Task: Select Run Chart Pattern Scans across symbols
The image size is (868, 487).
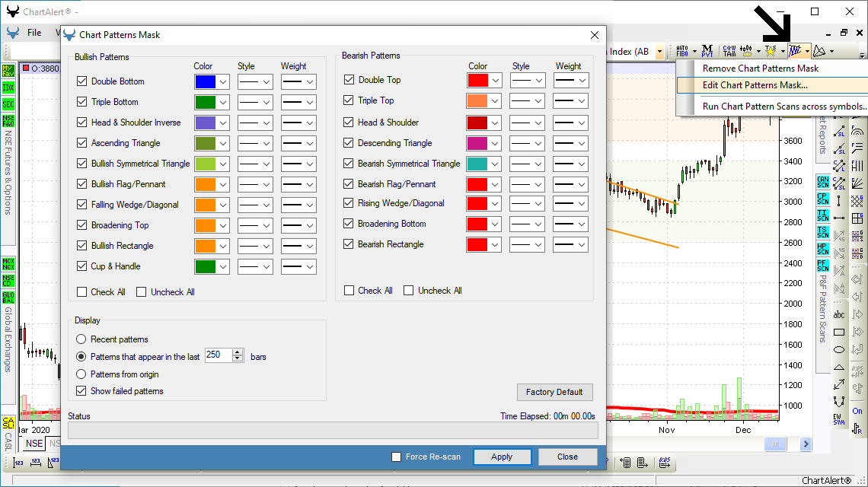Action: pos(784,107)
